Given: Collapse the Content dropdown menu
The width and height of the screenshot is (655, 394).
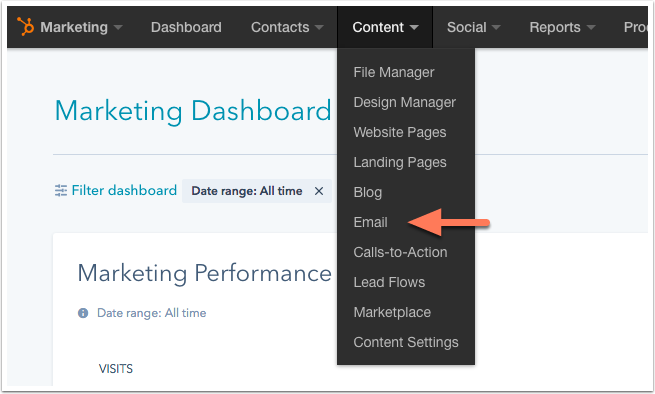Looking at the screenshot, I should [x=385, y=27].
